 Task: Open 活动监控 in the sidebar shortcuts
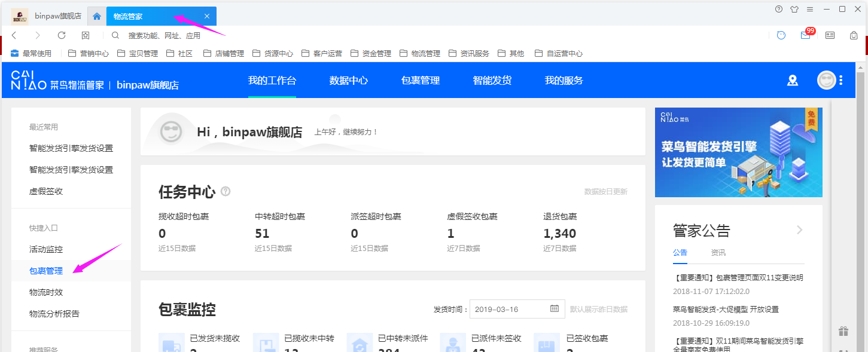pyautogui.click(x=46, y=249)
